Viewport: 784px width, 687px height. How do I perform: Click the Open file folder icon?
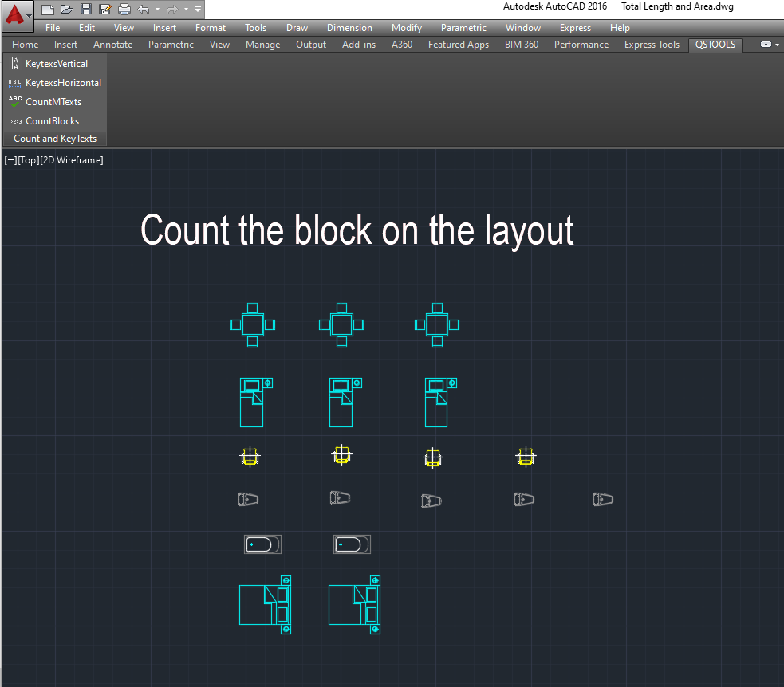[x=66, y=9]
